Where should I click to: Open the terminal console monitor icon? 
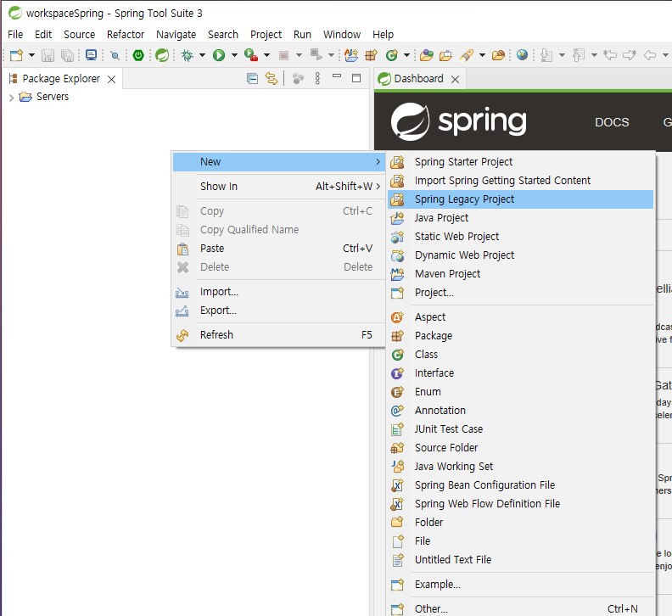91,55
